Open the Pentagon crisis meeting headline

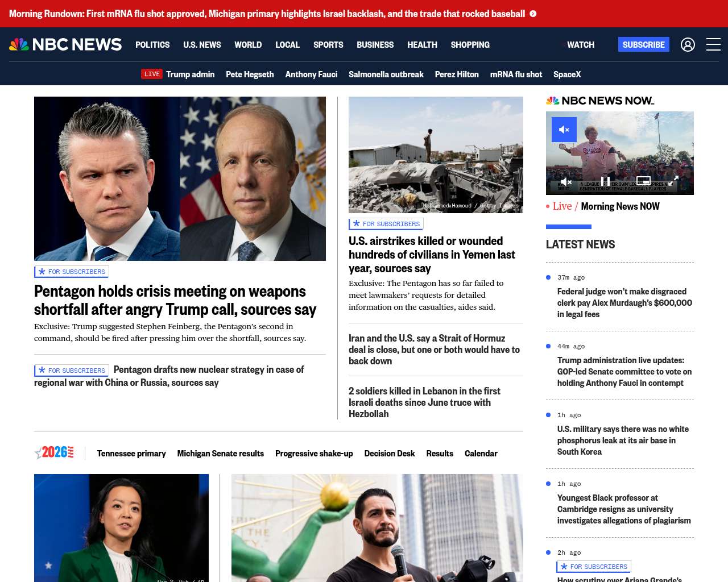(175, 300)
